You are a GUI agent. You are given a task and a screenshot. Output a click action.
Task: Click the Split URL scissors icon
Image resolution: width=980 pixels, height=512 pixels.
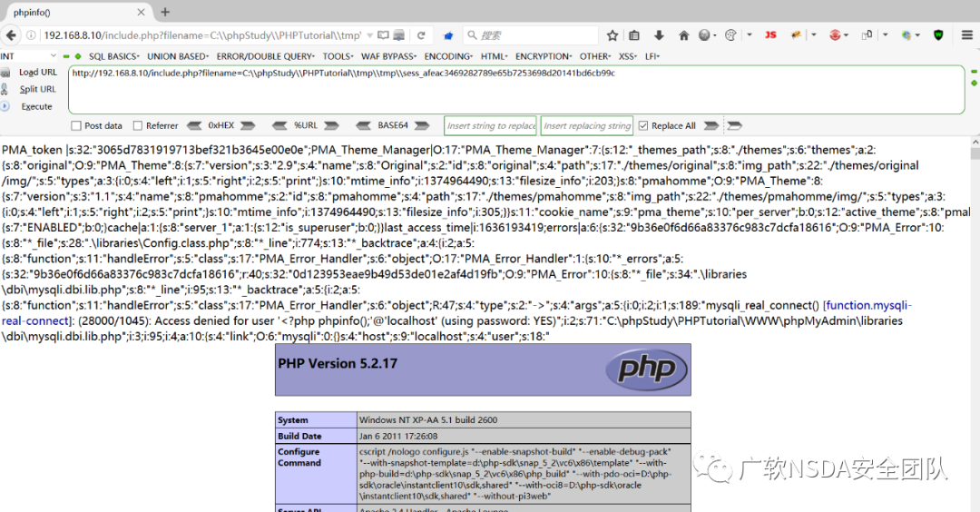pyautogui.click(x=5, y=89)
